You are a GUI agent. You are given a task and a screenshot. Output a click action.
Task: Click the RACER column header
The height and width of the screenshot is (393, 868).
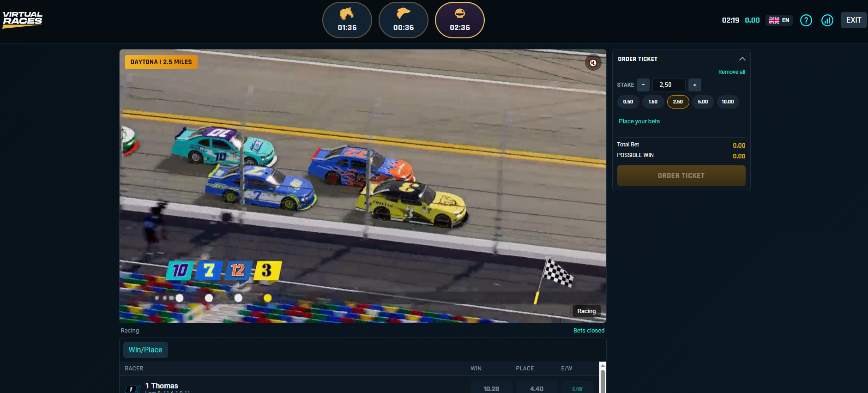134,369
